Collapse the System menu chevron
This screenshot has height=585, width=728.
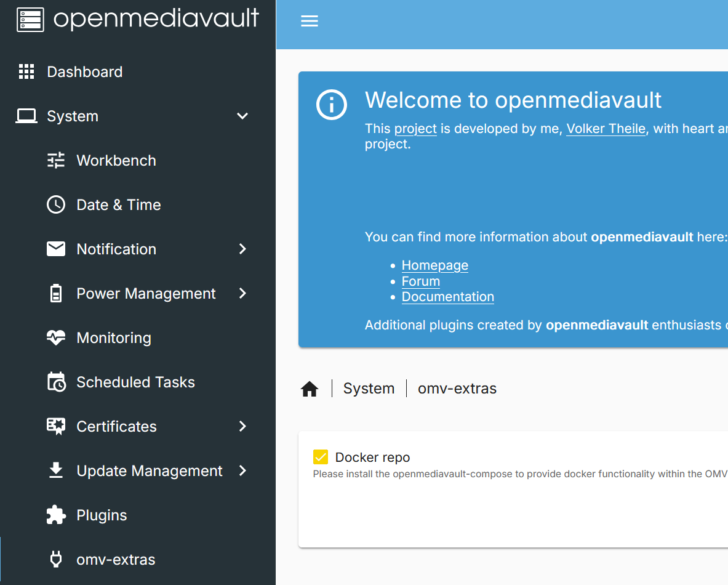click(242, 116)
